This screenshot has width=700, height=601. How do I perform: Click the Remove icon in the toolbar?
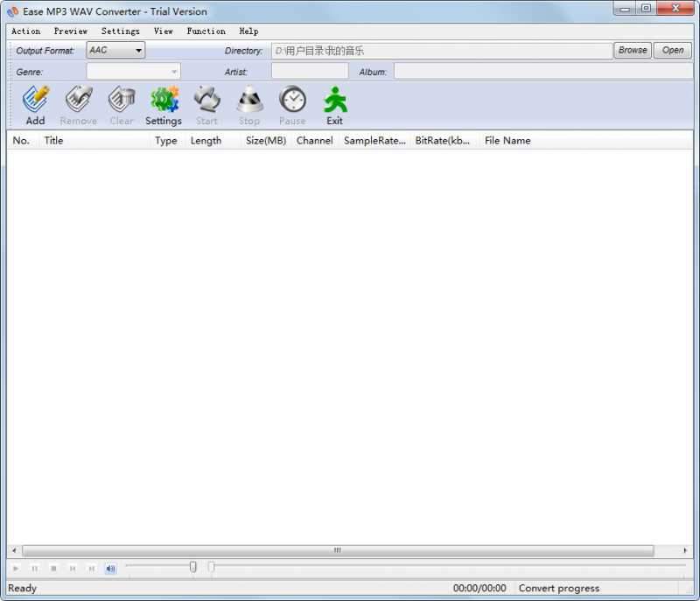pos(78,105)
